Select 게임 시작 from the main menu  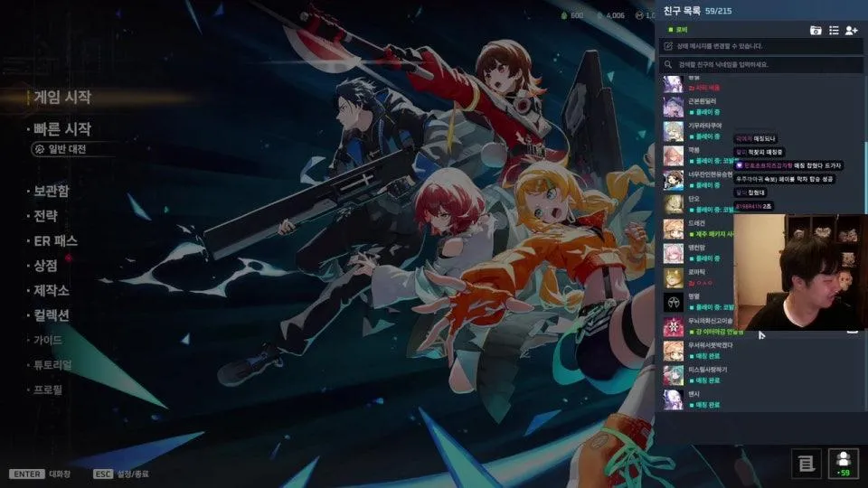click(x=62, y=98)
